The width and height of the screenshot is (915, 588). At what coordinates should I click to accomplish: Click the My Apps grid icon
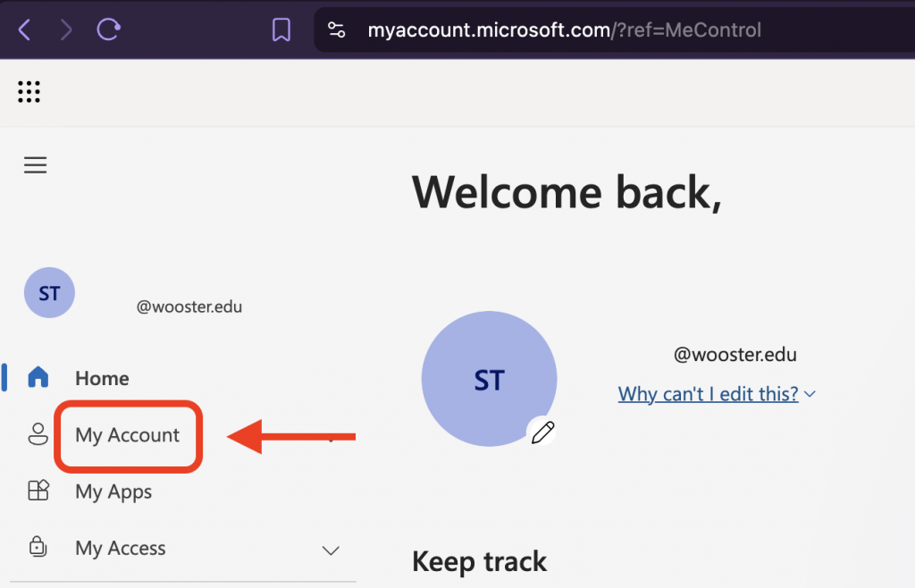[x=38, y=490]
